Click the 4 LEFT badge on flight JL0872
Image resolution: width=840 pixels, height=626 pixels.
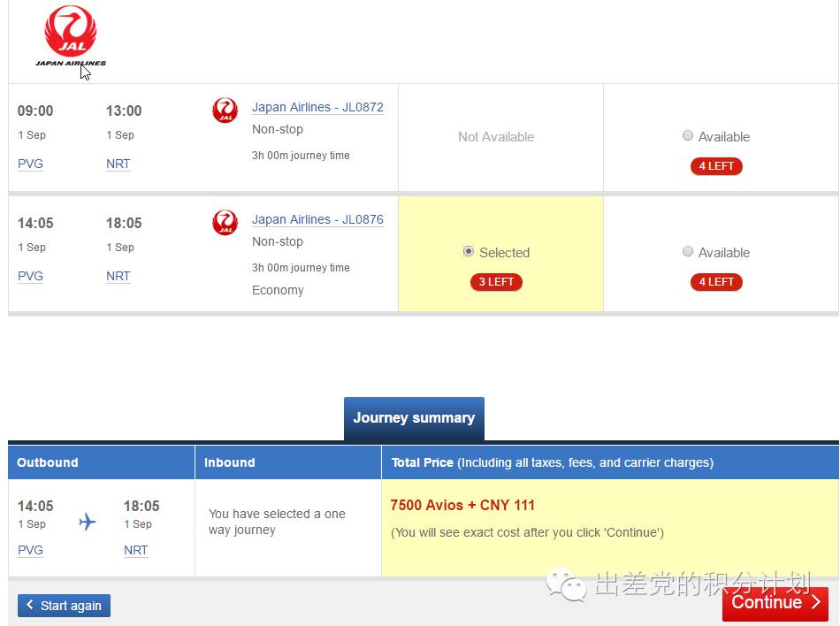716,166
